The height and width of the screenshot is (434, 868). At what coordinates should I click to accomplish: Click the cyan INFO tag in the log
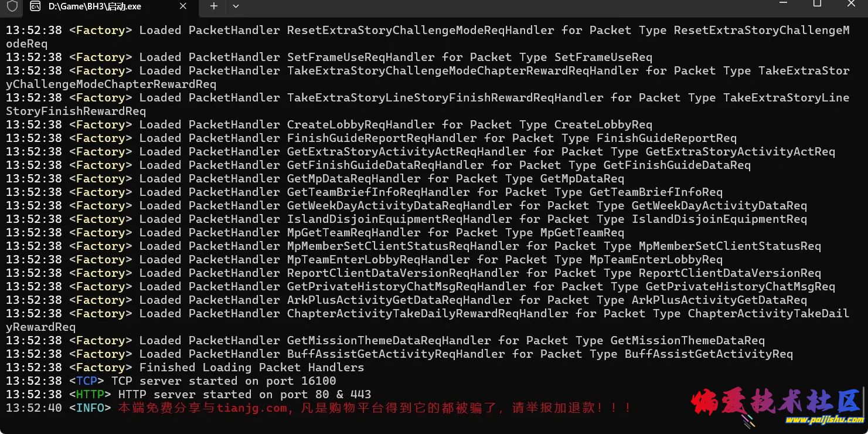(90, 408)
